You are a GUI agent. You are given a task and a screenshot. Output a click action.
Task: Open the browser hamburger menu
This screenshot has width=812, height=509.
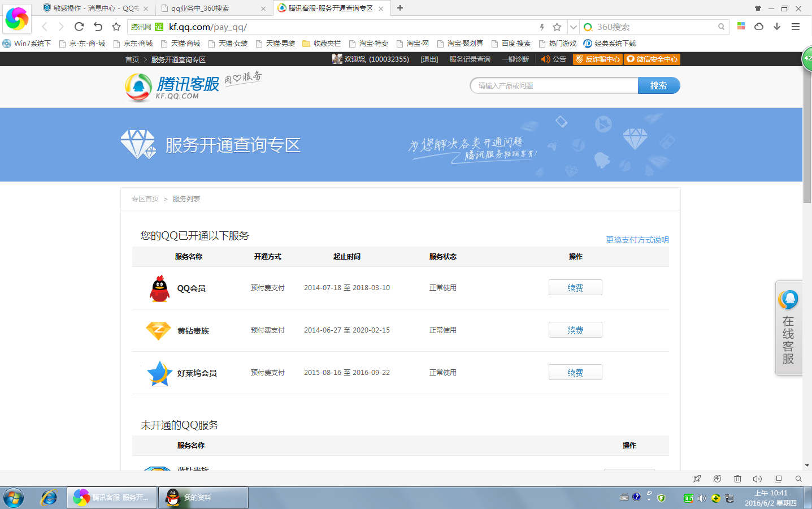pos(796,26)
